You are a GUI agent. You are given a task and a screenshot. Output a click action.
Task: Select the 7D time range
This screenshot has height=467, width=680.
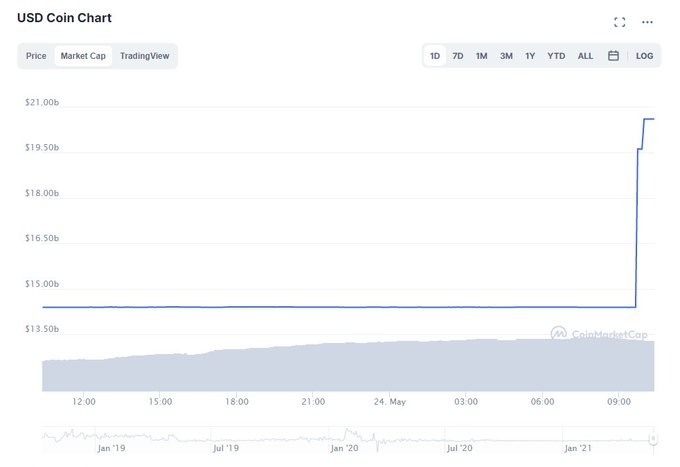click(x=458, y=56)
